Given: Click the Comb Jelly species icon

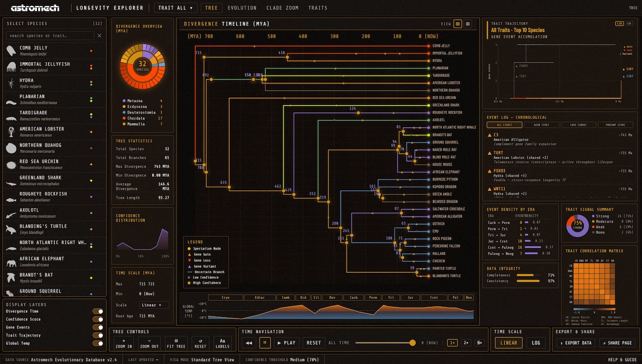Looking at the screenshot, I should 11,51.
